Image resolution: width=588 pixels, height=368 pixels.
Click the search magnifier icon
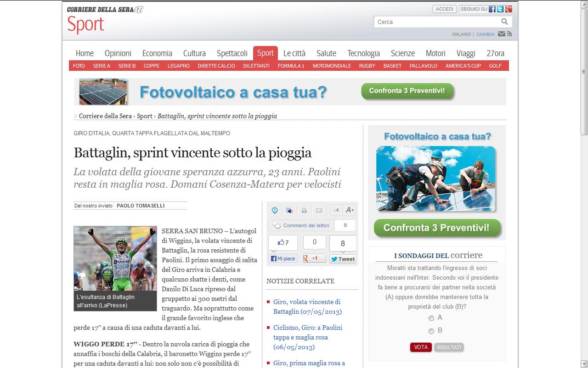tap(504, 22)
